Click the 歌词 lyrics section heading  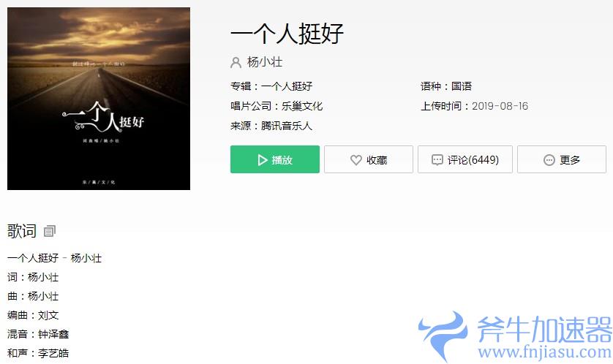(x=22, y=231)
